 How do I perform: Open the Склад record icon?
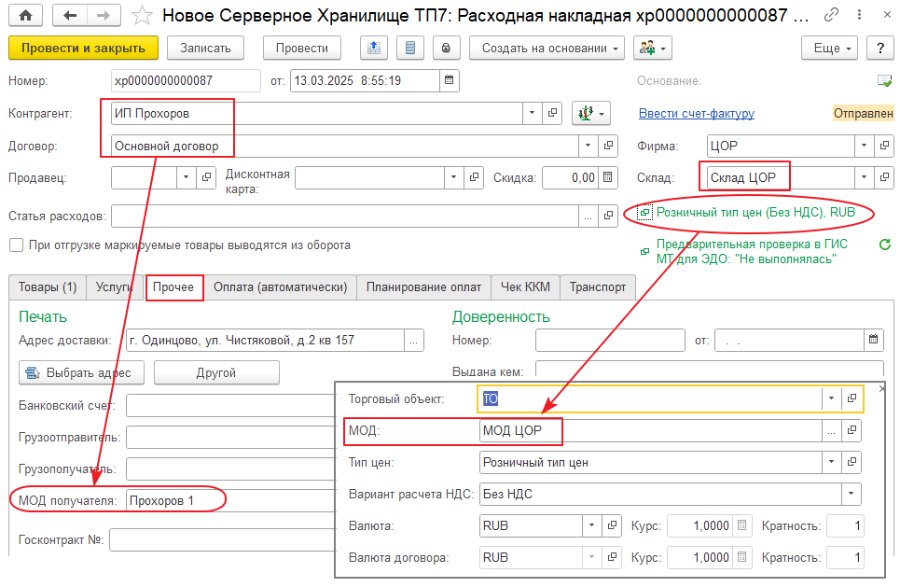(885, 177)
